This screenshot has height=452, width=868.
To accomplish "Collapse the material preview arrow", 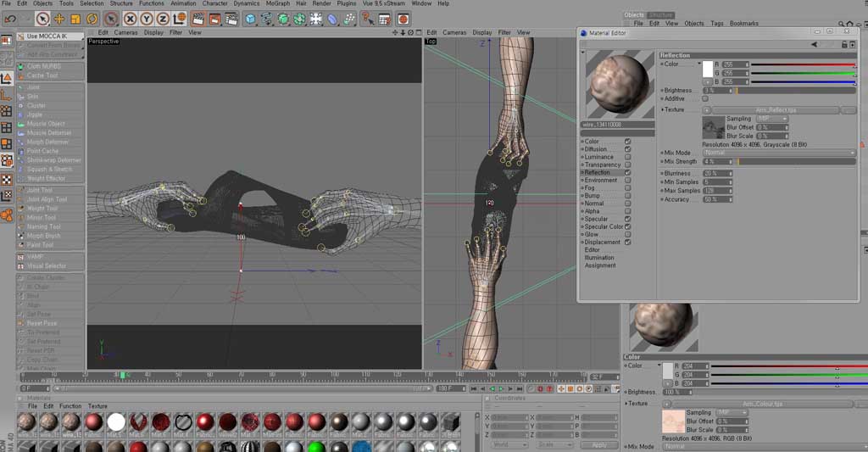I will tap(582, 53).
